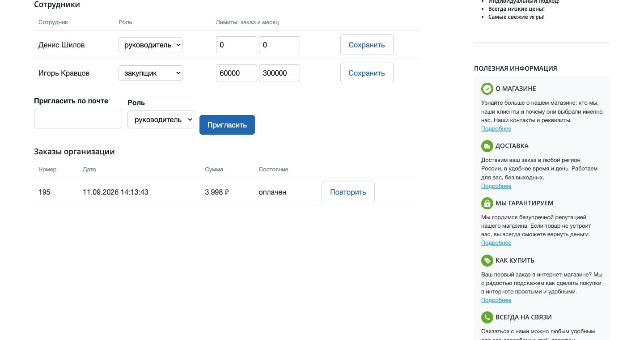This screenshot has height=340, width=644.
Task: Open Подробнее link under МЫ ГАРАНТИРУЕМ
Action: tap(496, 243)
